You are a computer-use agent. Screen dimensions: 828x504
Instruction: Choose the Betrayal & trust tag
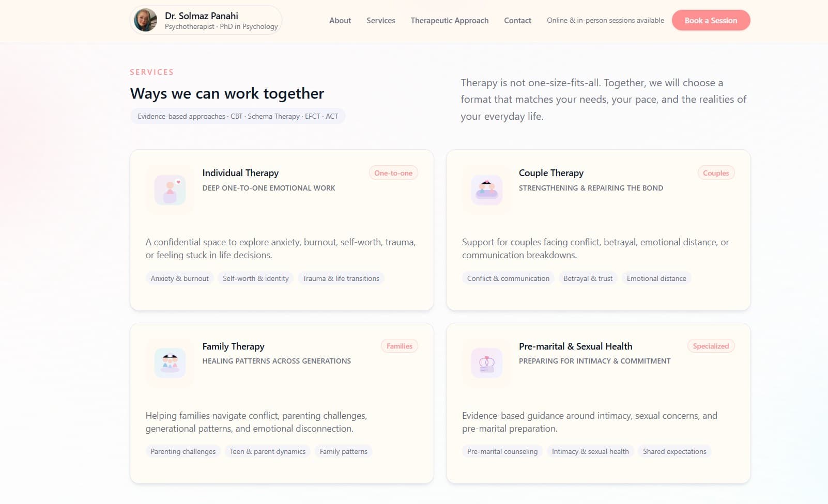pyautogui.click(x=588, y=278)
